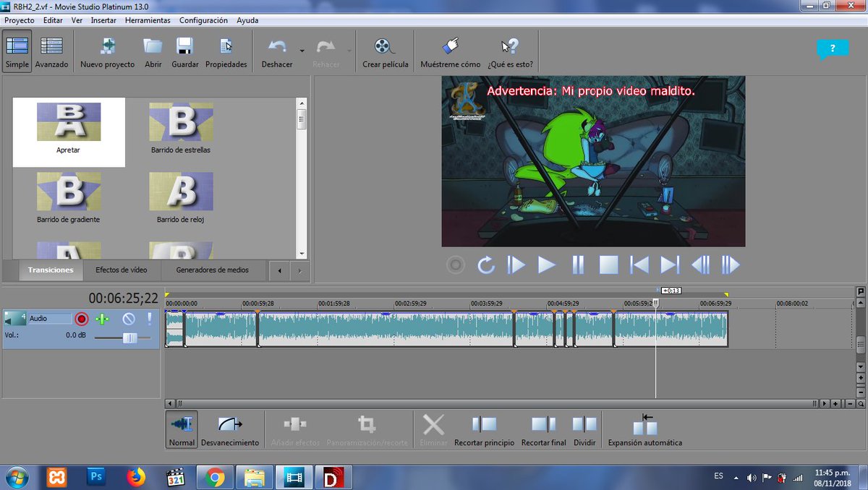Stop the preview playback
868x490 pixels.
(608, 265)
